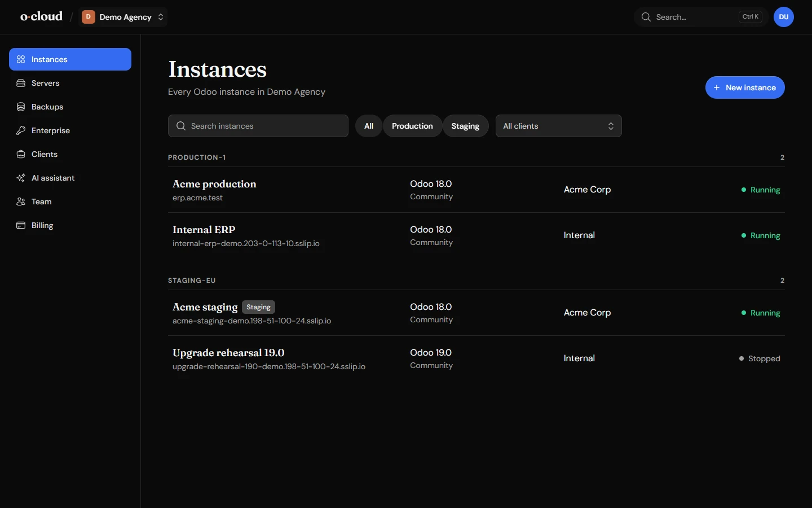Image resolution: width=812 pixels, height=508 pixels.
Task: Select the All filter tab
Action: point(369,126)
